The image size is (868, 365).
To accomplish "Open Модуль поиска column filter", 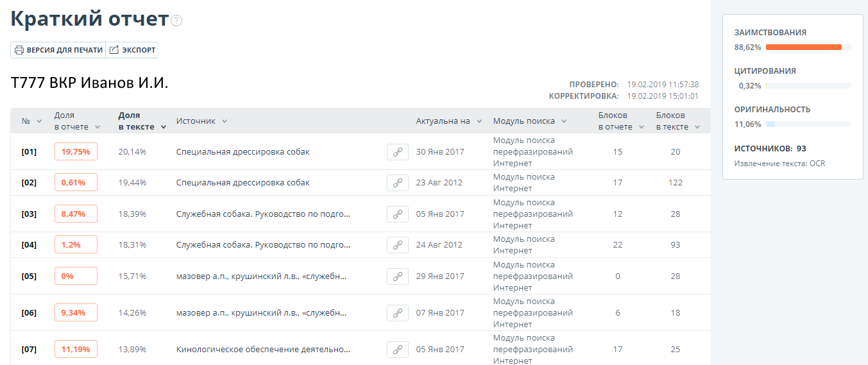I will [x=529, y=121].
